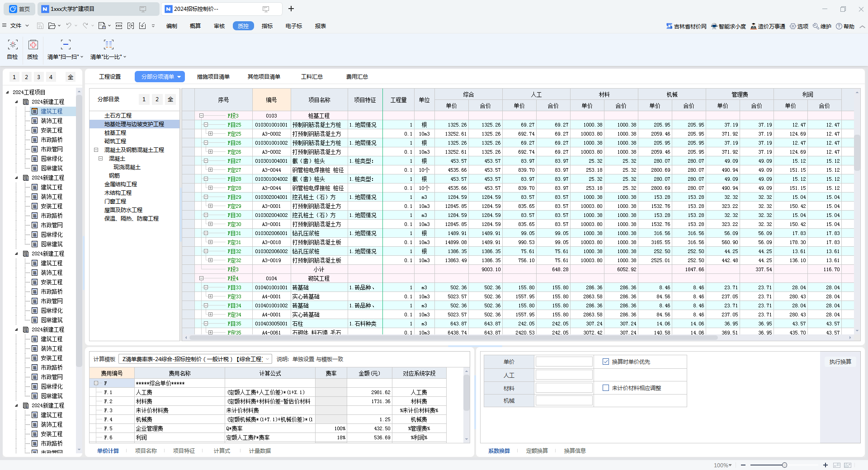This screenshot has width=868, height=470.
Task: Open the 清单"比一比" tool
Action: coord(108,49)
